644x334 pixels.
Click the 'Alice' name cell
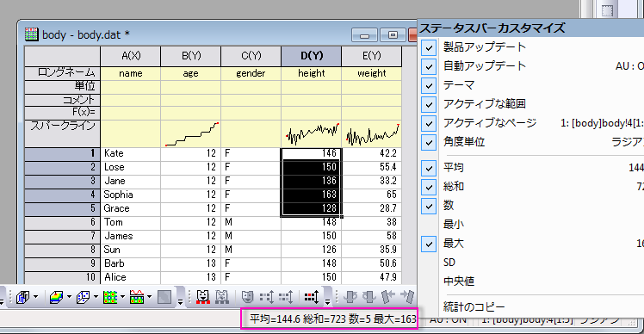pyautogui.click(x=131, y=277)
